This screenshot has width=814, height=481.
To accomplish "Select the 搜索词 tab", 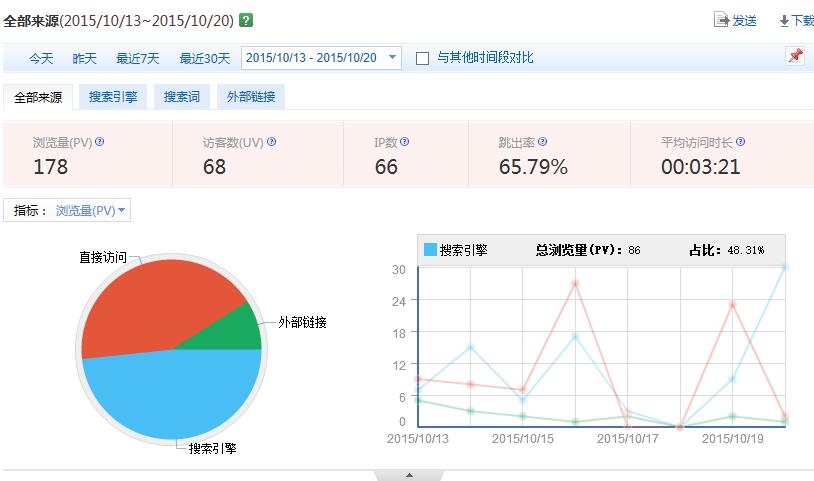I will click(x=182, y=97).
